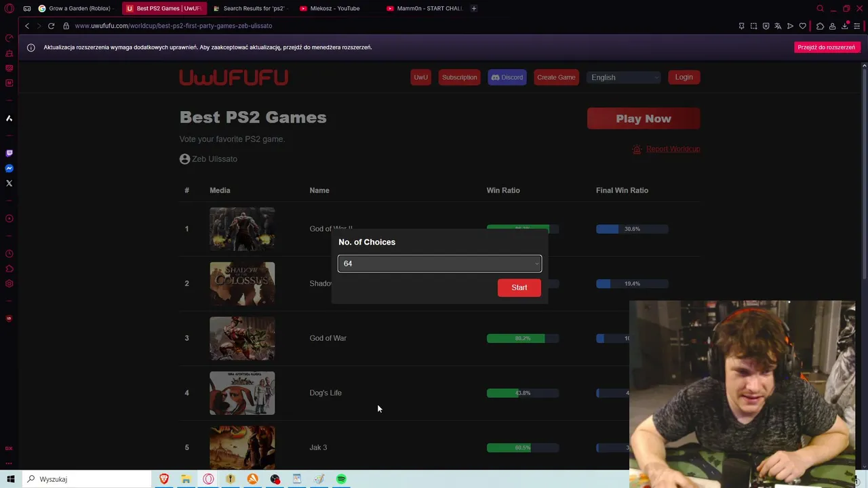Open the UwUFUFU logo homepage link
Image resolution: width=868 pixels, height=488 pixels.
[234, 77]
